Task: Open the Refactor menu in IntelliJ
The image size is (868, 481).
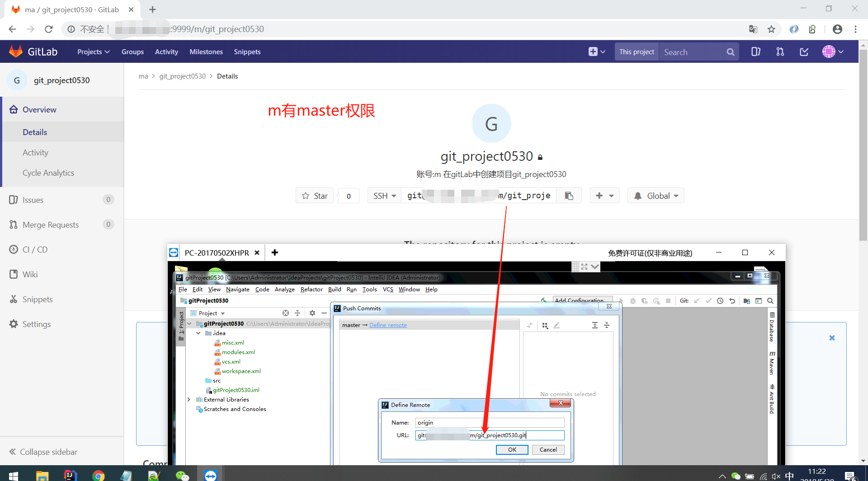Action: coord(311,290)
